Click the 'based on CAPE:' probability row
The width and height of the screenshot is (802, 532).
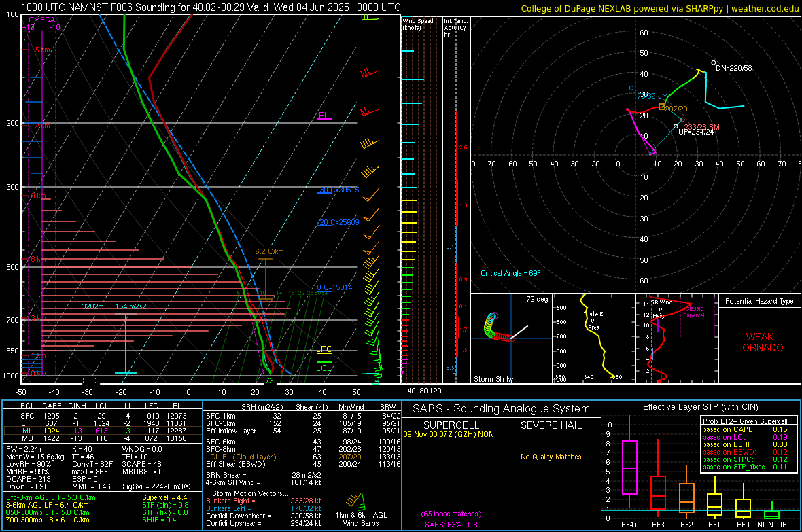coord(745,429)
